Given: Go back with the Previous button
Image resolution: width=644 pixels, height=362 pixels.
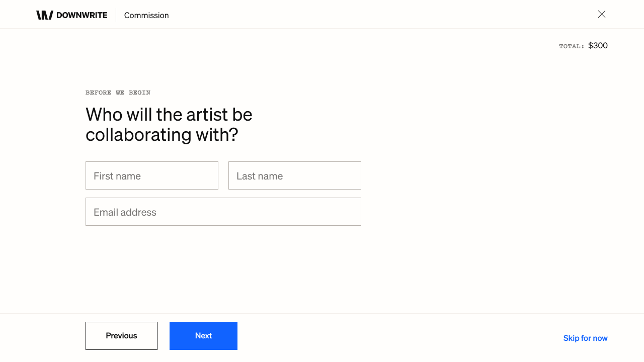Looking at the screenshot, I should [x=121, y=336].
